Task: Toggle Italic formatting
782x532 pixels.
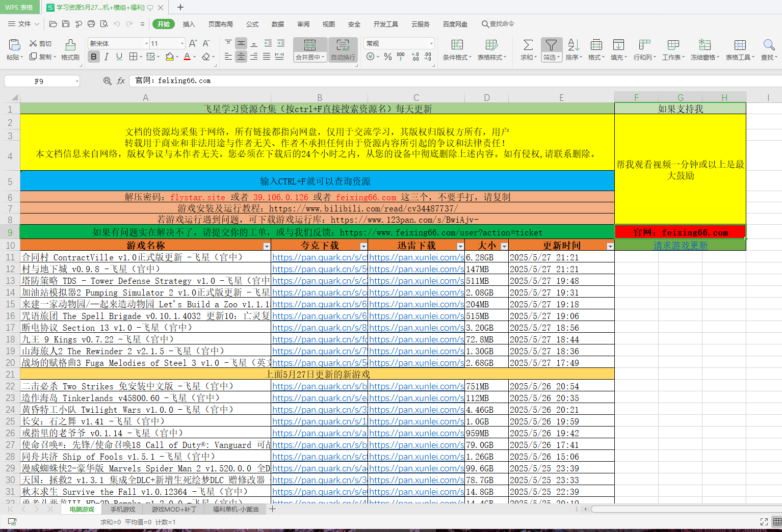Action: [x=106, y=57]
